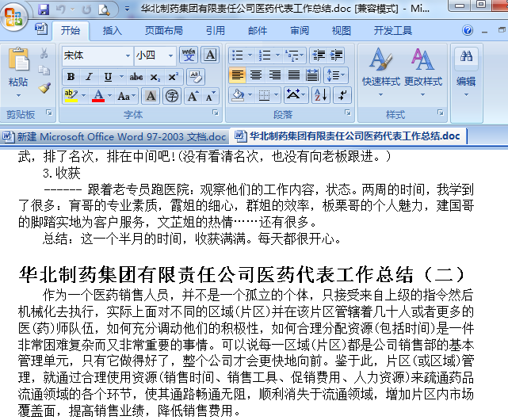
Task: Shrink font size
Action: tap(211, 96)
